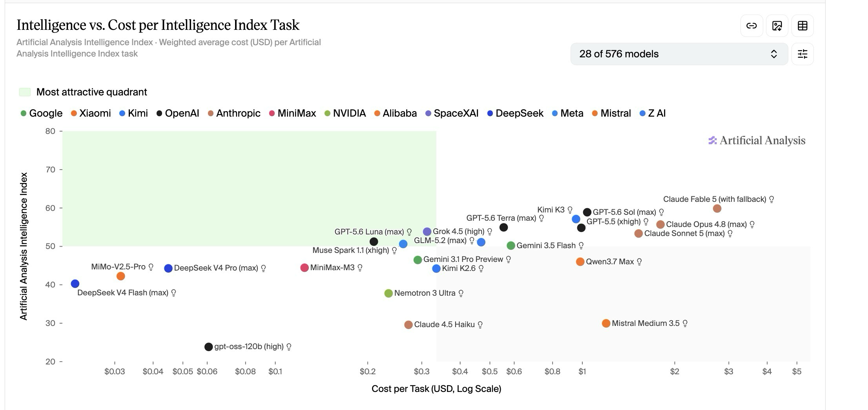Select the Qwen3.7 Max data point
Screen dimensions: 868x410
pyautogui.click(x=580, y=262)
